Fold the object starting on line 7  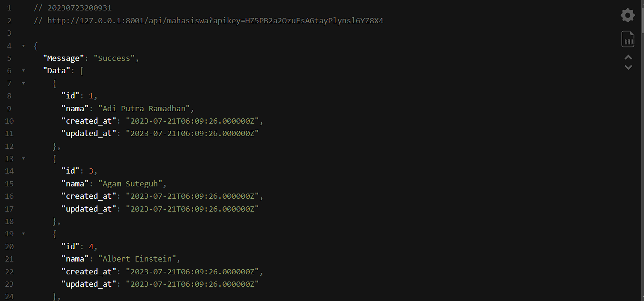click(23, 84)
